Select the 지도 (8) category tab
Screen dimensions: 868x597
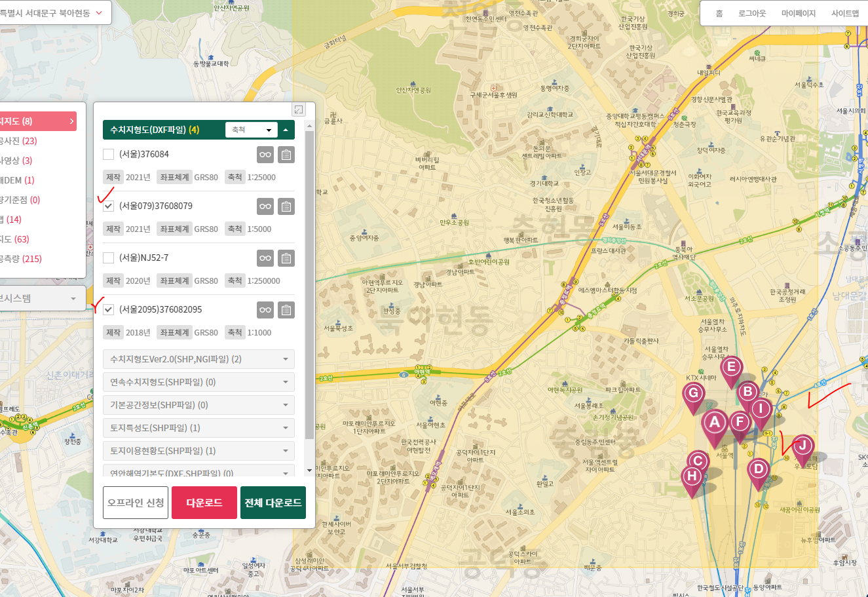[38, 121]
